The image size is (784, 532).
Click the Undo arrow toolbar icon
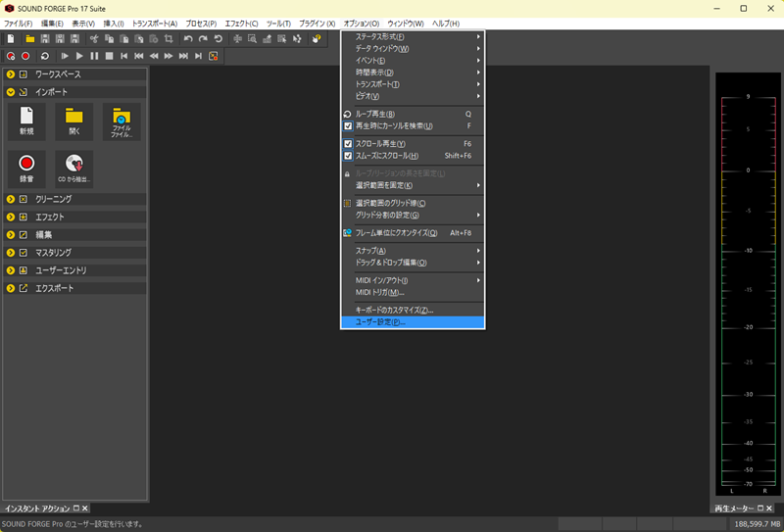click(x=188, y=39)
